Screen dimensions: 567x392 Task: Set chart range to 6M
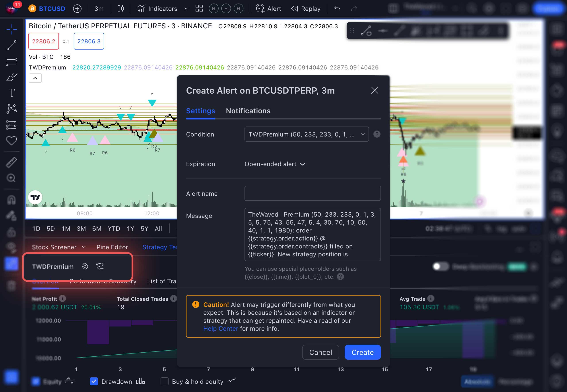(x=97, y=229)
